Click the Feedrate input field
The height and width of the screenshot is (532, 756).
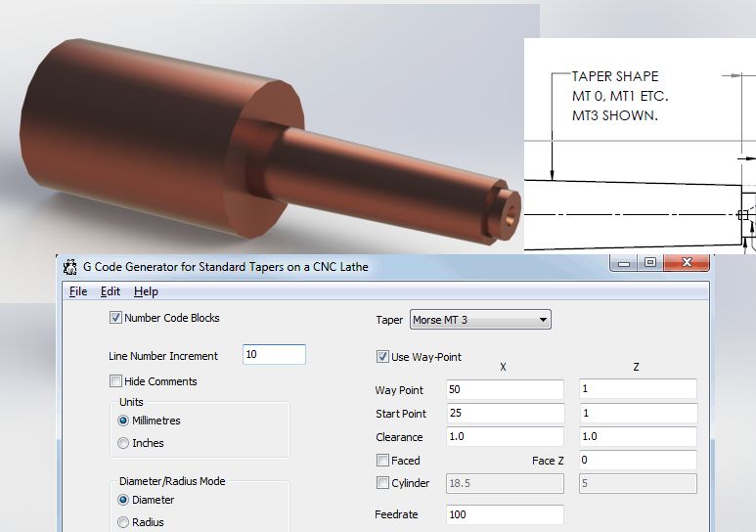click(x=505, y=514)
